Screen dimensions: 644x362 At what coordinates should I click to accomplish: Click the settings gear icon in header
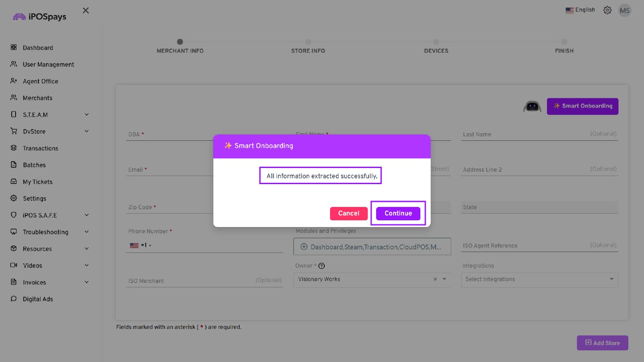607,10
